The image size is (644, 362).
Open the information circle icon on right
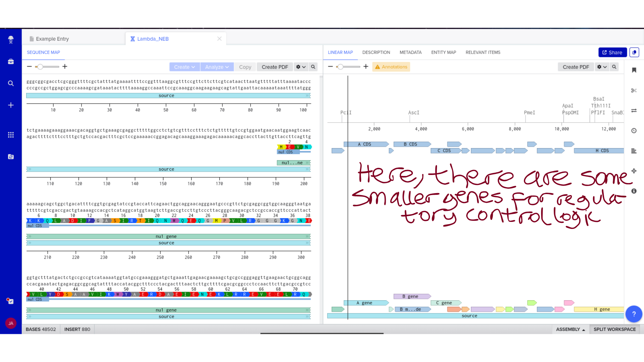(634, 191)
